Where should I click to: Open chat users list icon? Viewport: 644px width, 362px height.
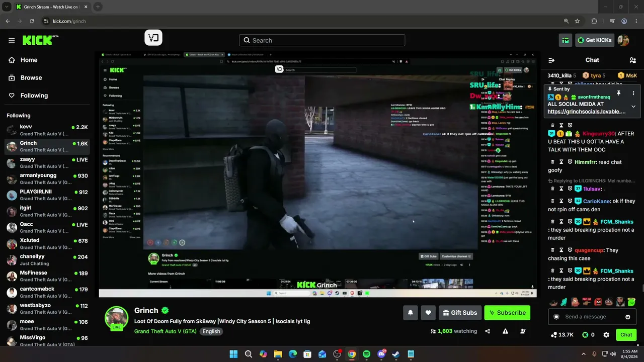(633, 60)
